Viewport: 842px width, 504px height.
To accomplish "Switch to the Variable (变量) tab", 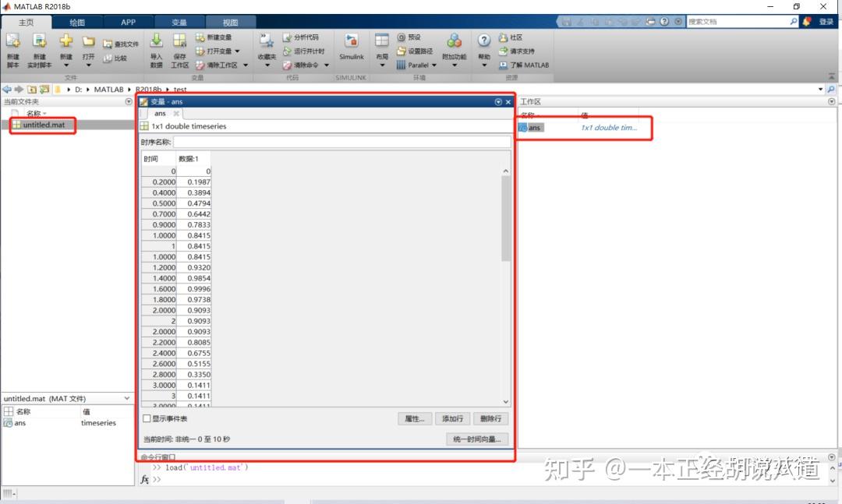I will click(179, 22).
